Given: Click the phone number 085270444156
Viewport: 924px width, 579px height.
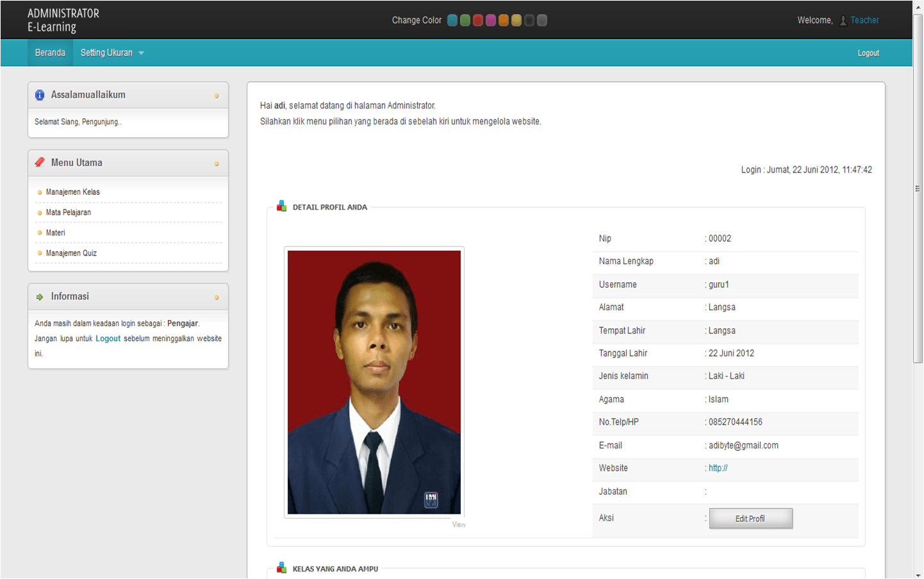Looking at the screenshot, I should coord(736,422).
